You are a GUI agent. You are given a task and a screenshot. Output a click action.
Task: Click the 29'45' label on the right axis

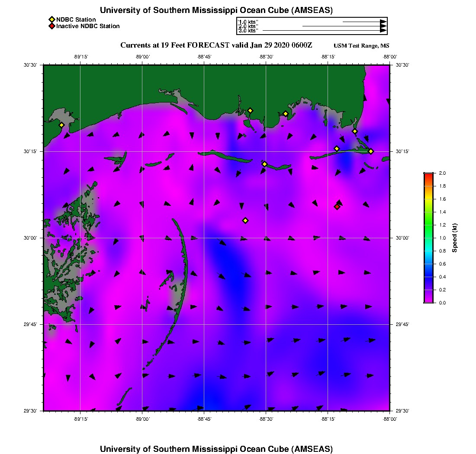pyautogui.click(x=402, y=325)
